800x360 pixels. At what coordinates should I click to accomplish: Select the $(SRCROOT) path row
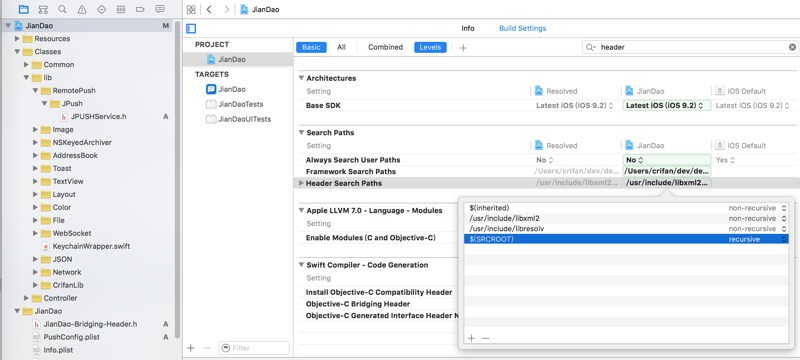626,239
